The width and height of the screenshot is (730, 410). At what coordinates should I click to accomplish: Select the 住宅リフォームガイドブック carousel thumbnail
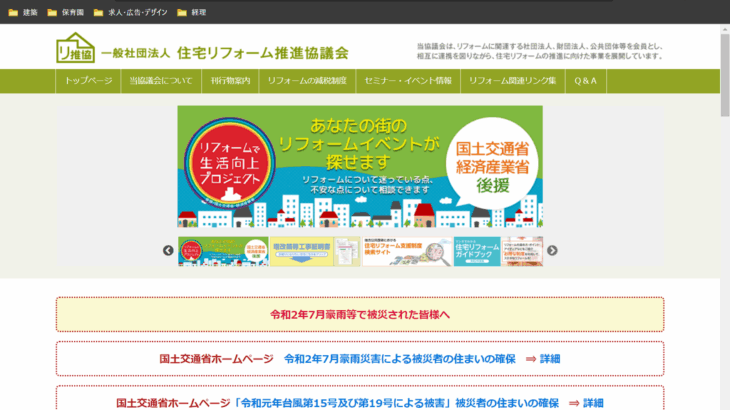476,251
